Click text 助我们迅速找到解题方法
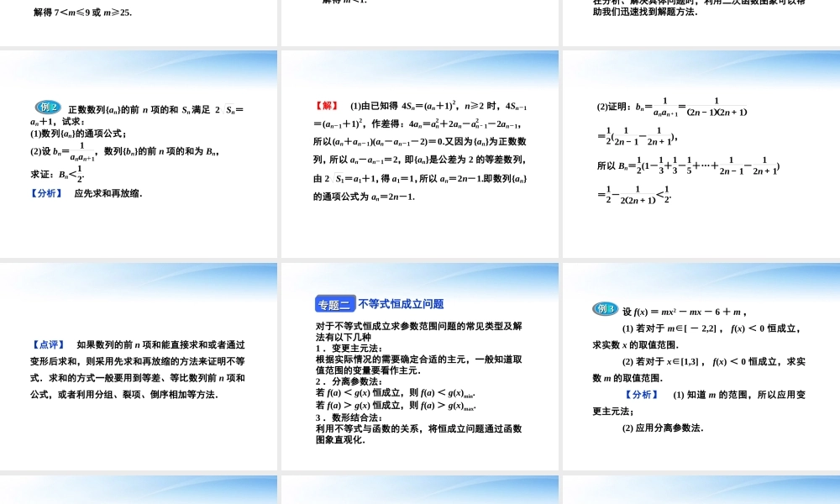840x504 pixels. [645, 12]
